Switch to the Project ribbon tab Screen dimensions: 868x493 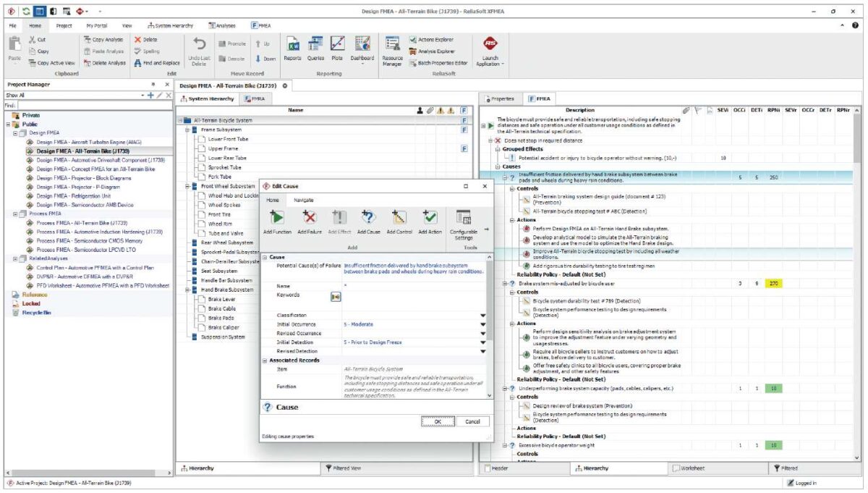pyautogui.click(x=64, y=25)
